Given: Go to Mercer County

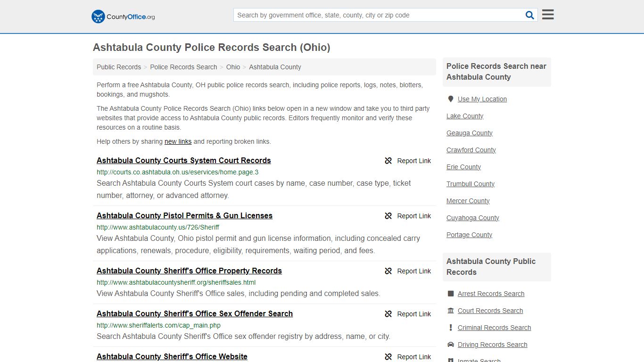Looking at the screenshot, I should (468, 201).
